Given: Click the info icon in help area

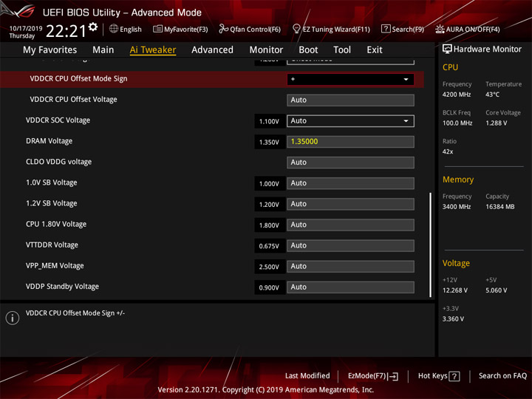Looking at the screenshot, I should coord(13,318).
